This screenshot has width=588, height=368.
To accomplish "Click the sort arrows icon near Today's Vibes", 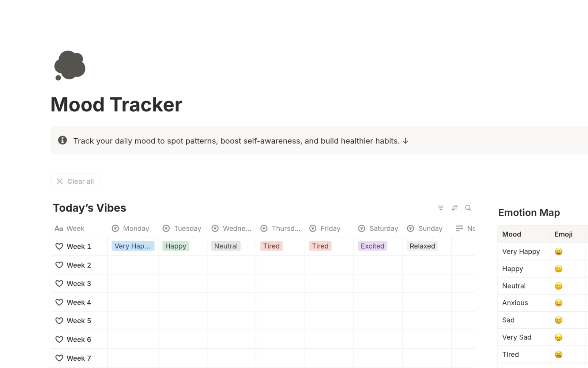I will 455,208.
